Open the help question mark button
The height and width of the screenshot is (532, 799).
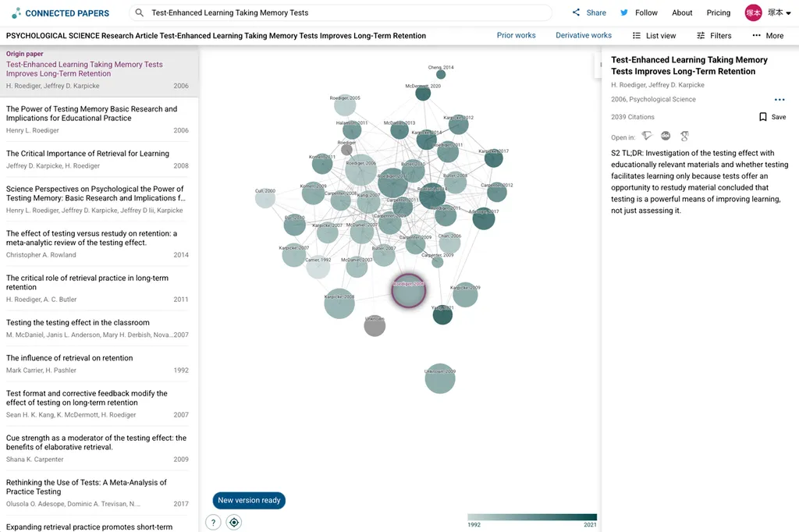click(213, 523)
